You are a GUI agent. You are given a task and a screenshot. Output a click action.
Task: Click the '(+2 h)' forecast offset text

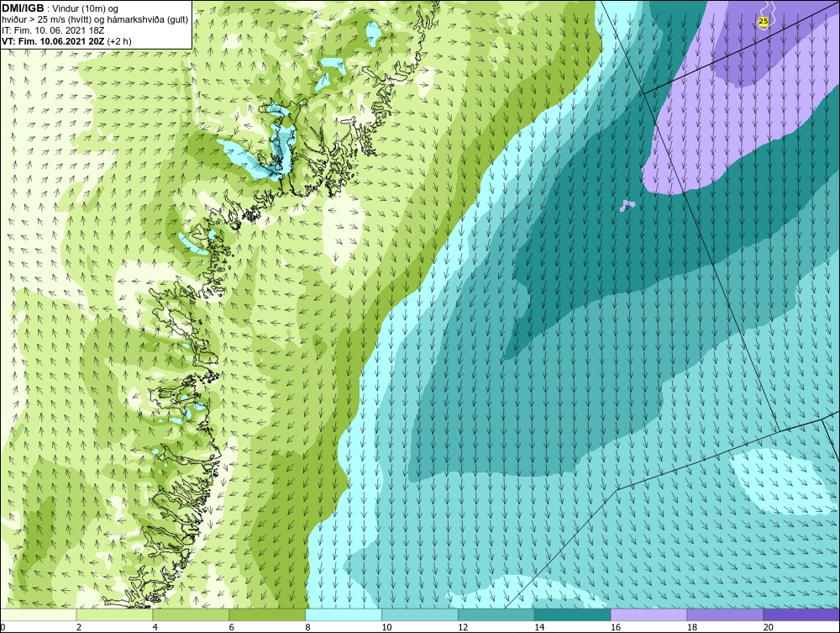pyautogui.click(x=119, y=41)
